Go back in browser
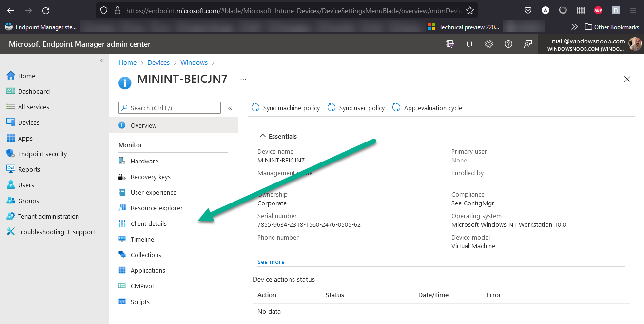Screen dimensions: 644x324 coord(11,10)
